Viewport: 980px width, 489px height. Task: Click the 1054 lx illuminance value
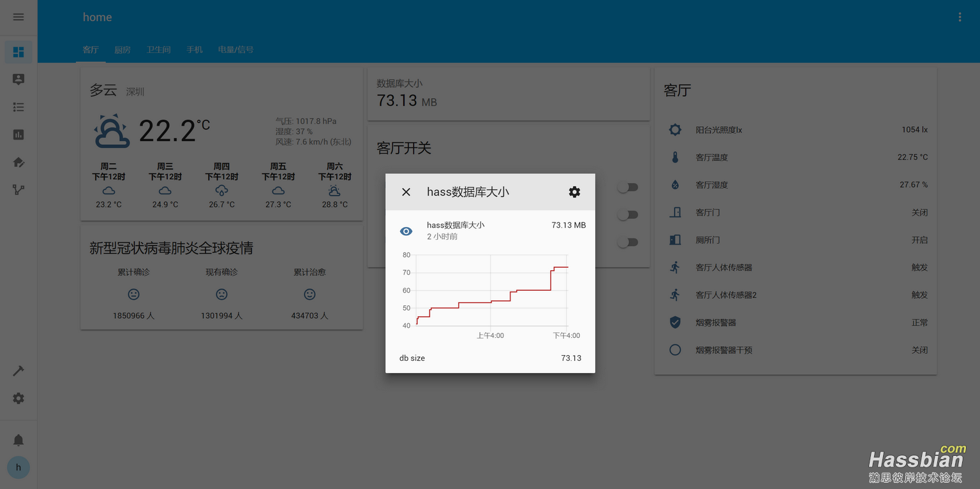tap(915, 129)
